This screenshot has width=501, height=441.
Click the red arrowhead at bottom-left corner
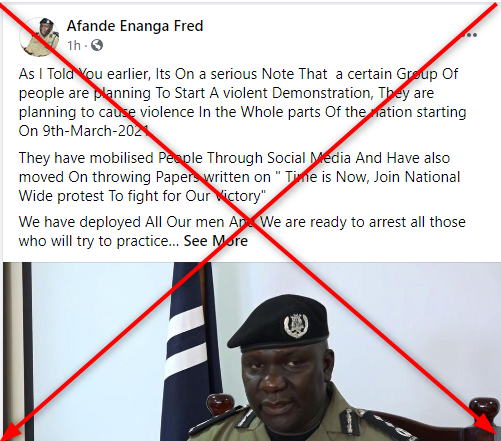pyautogui.click(x=10, y=432)
